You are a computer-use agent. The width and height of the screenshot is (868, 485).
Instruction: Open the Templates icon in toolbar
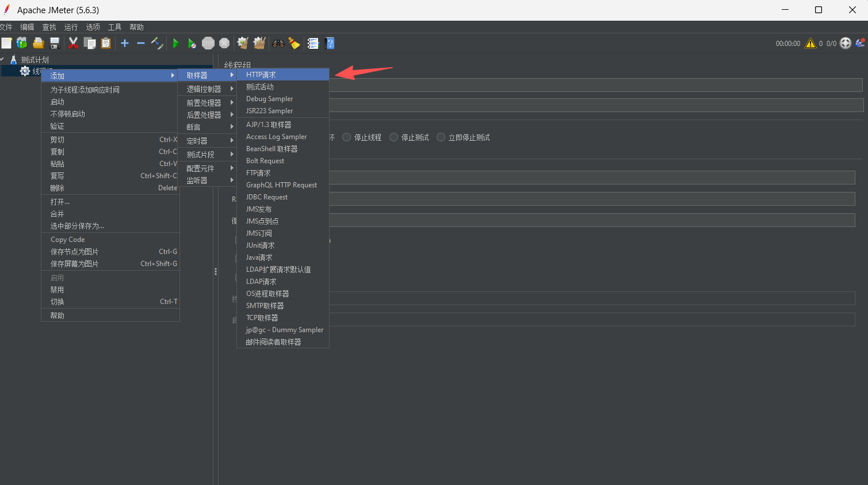[x=22, y=43]
